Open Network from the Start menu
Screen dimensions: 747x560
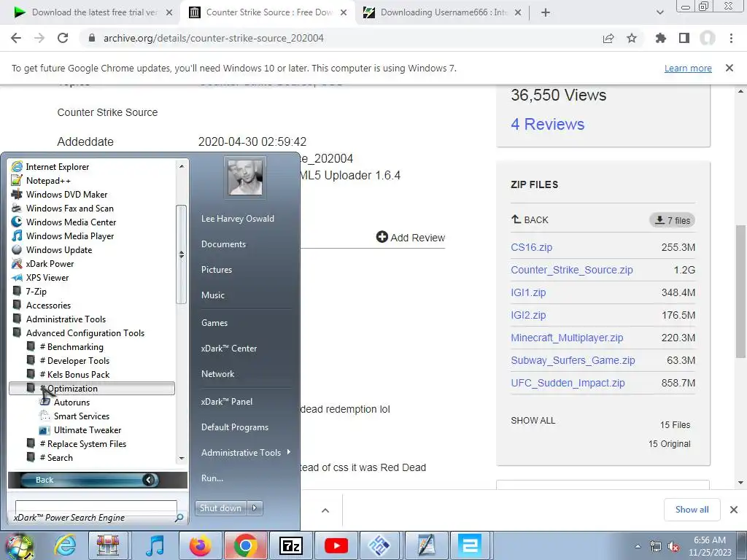(217, 374)
